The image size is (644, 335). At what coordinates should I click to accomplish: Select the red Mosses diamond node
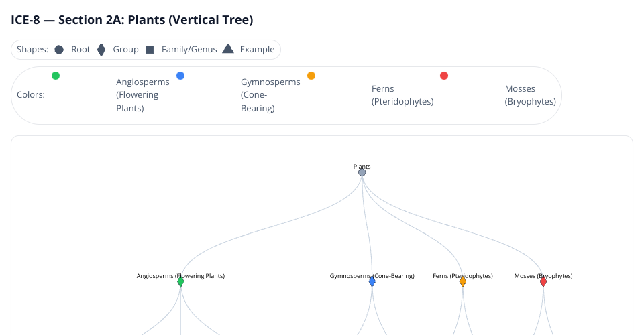pyautogui.click(x=543, y=282)
